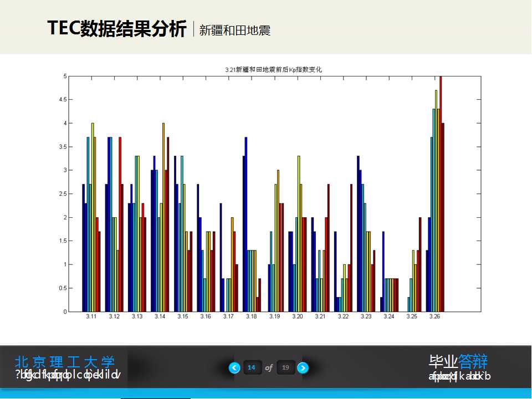Screen dimensions: 532x399
Task: Click the x-axis label 3.18
Action: 252,315
